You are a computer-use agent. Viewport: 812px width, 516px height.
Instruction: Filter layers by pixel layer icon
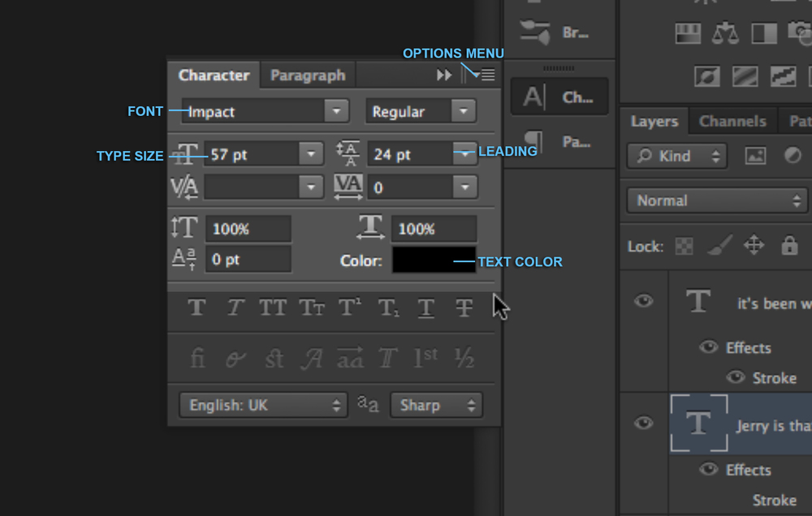tap(755, 155)
